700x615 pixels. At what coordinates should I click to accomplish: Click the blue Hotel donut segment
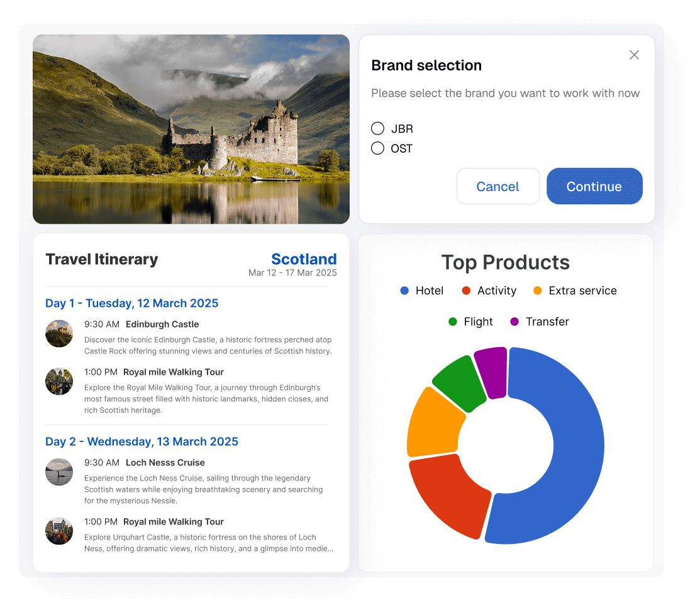click(x=578, y=446)
